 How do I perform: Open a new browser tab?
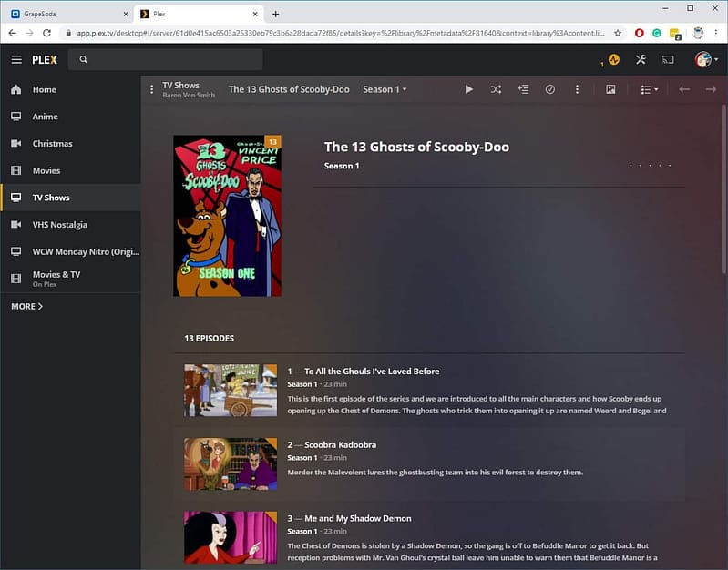276,14
